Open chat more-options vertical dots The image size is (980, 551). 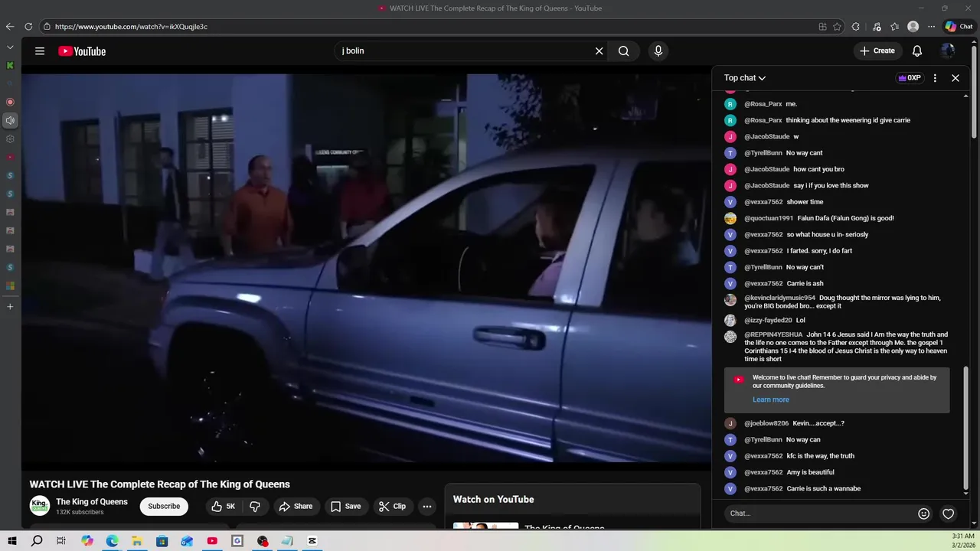pos(935,78)
